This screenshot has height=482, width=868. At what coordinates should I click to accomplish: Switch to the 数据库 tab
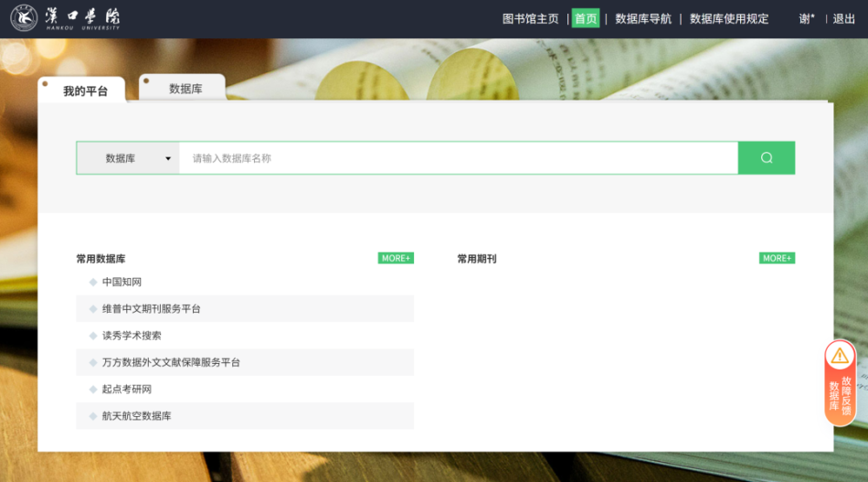pyautogui.click(x=185, y=89)
